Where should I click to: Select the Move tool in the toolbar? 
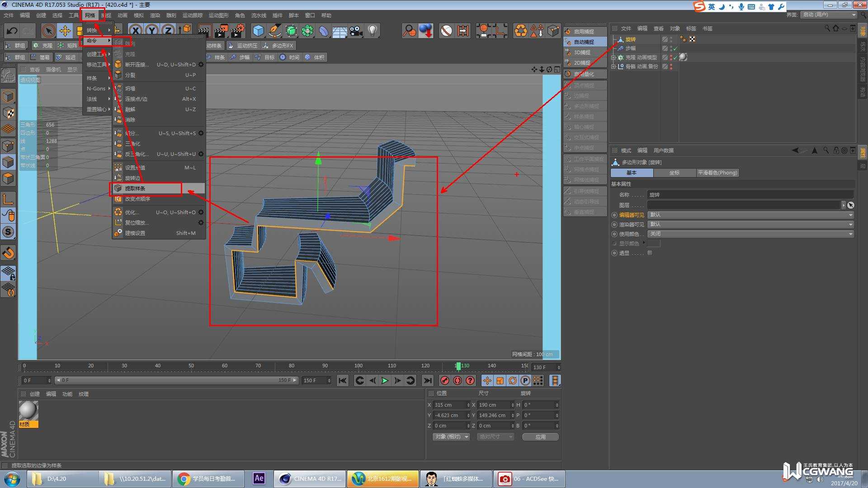tap(65, 31)
